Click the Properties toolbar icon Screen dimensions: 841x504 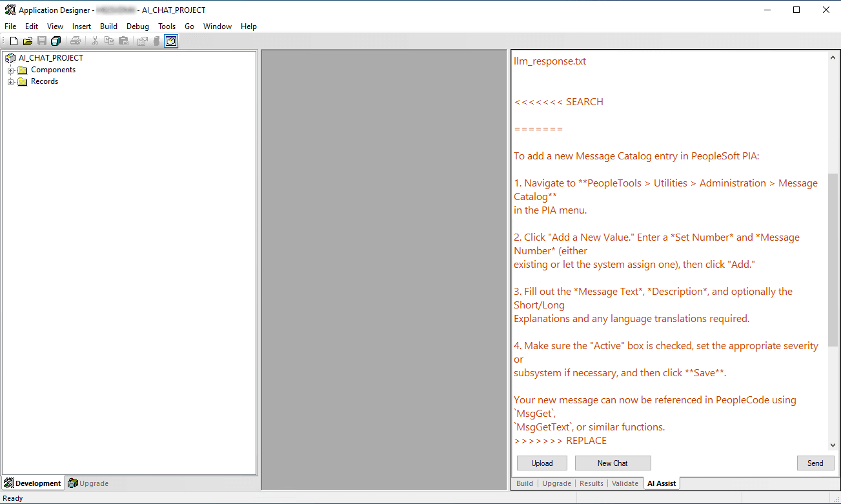tap(142, 41)
